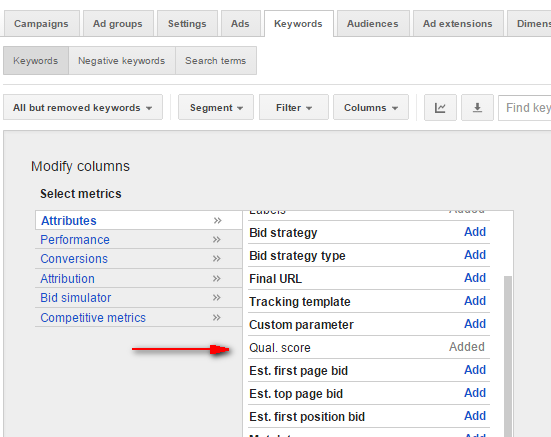Click the Bid strategy type label
Viewport: 551px width, 437px height.
coord(297,256)
